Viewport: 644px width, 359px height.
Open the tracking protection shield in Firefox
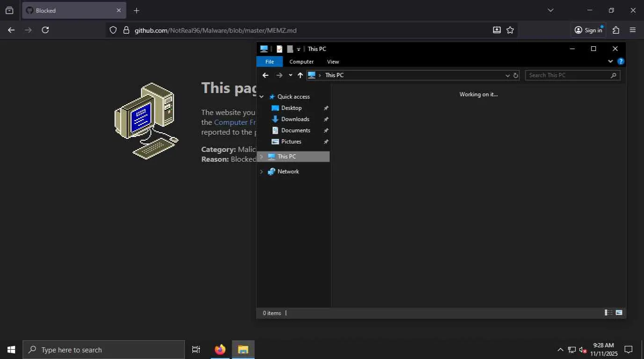(x=113, y=30)
